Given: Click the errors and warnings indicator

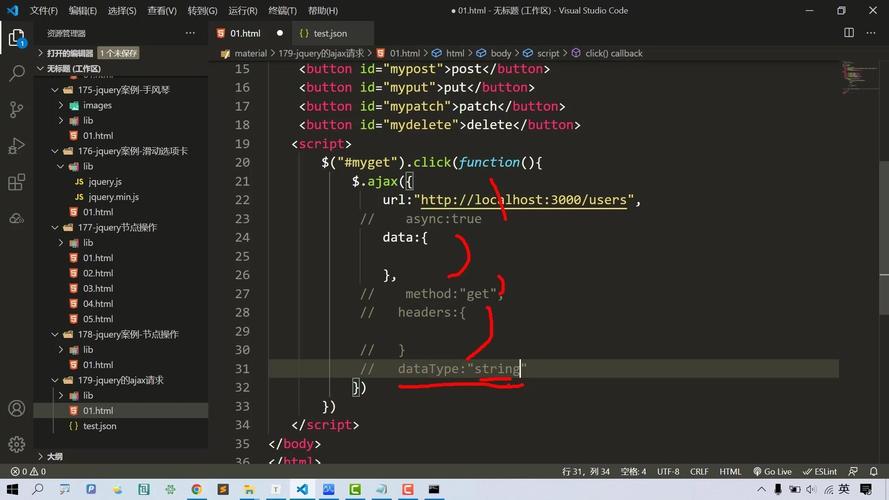Looking at the screenshot, I should point(28,471).
